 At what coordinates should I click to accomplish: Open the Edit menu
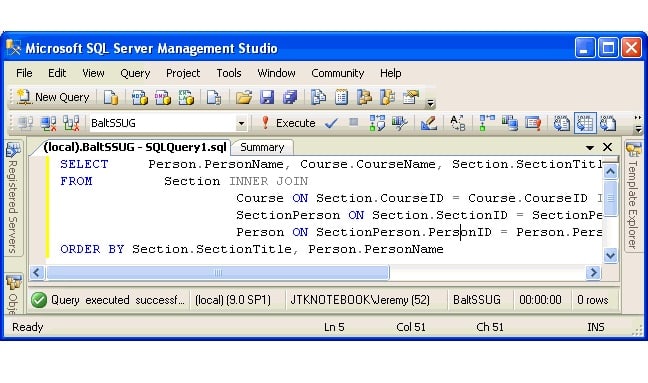tap(57, 73)
